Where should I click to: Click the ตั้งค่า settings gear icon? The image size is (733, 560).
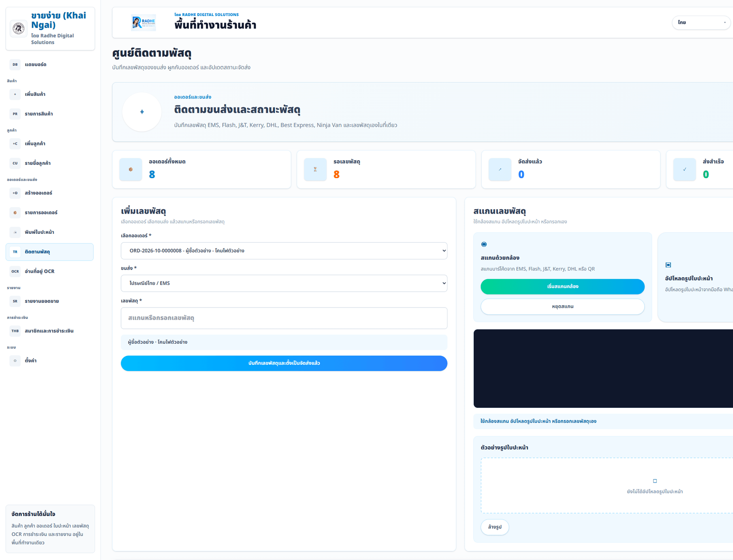pyautogui.click(x=15, y=360)
